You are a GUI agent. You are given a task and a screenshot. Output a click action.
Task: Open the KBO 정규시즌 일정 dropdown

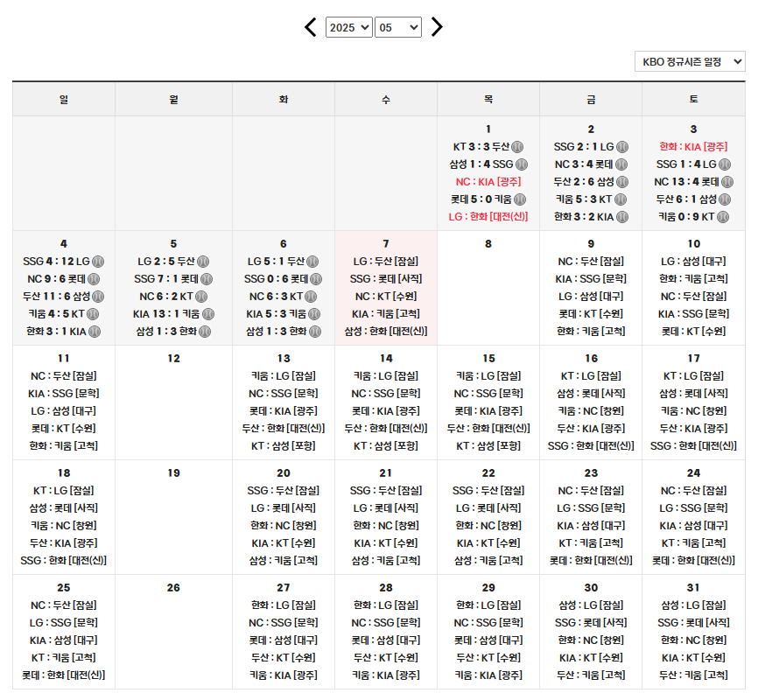[690, 61]
